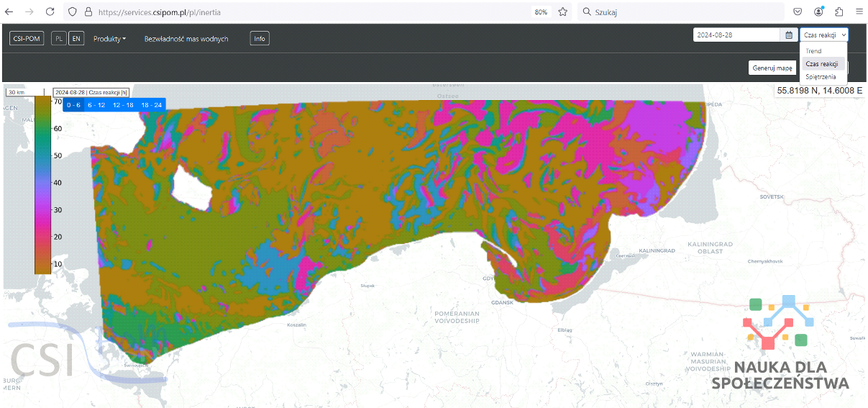Open Firefox hamburger application menu

859,12
